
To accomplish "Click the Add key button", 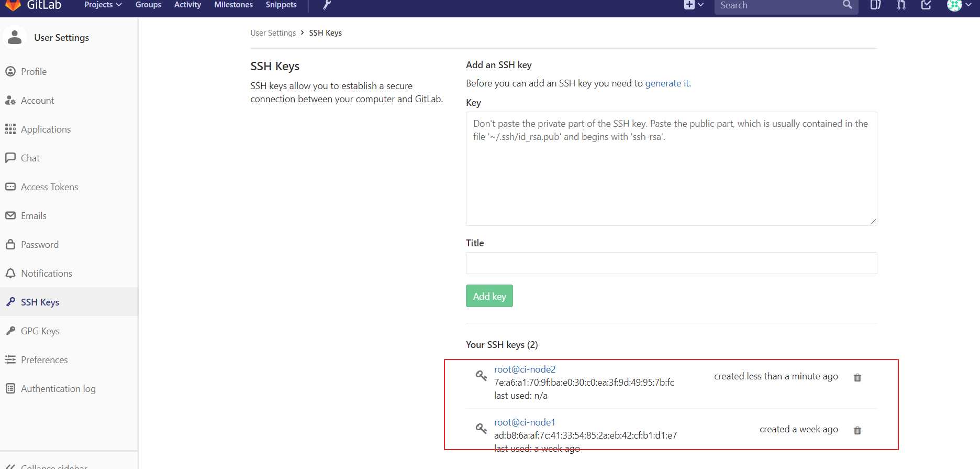I will pos(489,296).
